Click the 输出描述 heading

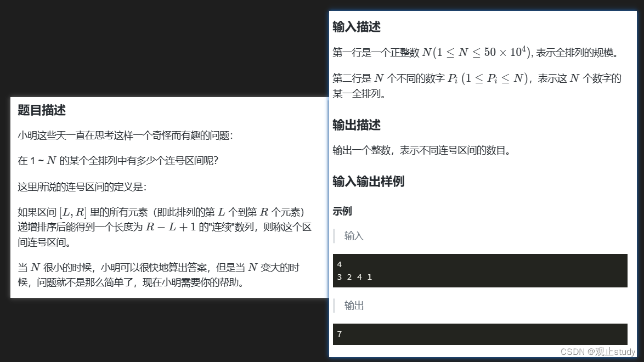[x=357, y=125]
